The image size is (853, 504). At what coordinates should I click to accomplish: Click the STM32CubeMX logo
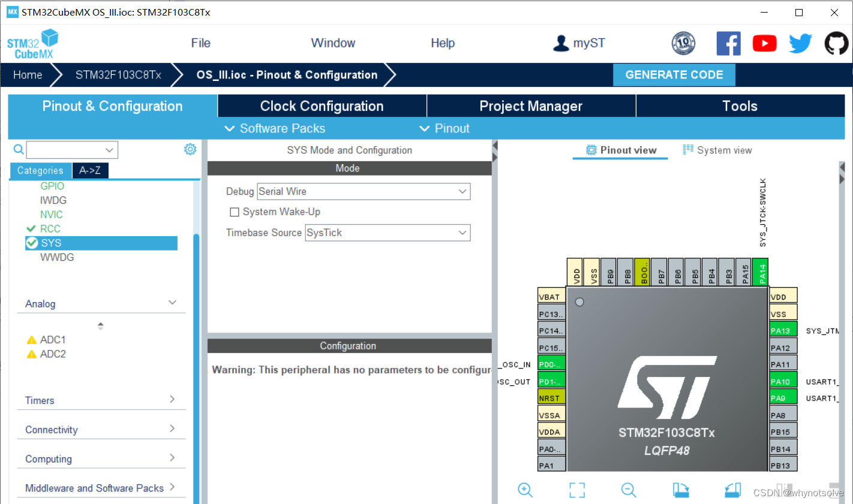[32, 44]
